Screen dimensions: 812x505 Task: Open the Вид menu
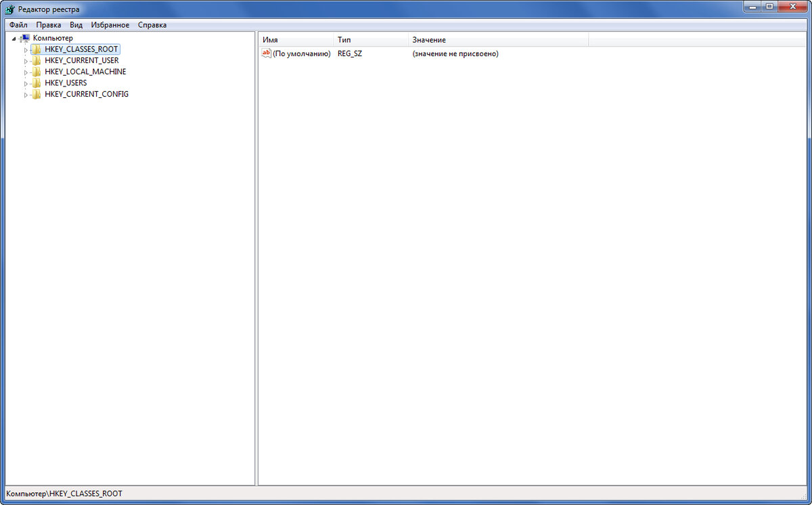[76, 25]
